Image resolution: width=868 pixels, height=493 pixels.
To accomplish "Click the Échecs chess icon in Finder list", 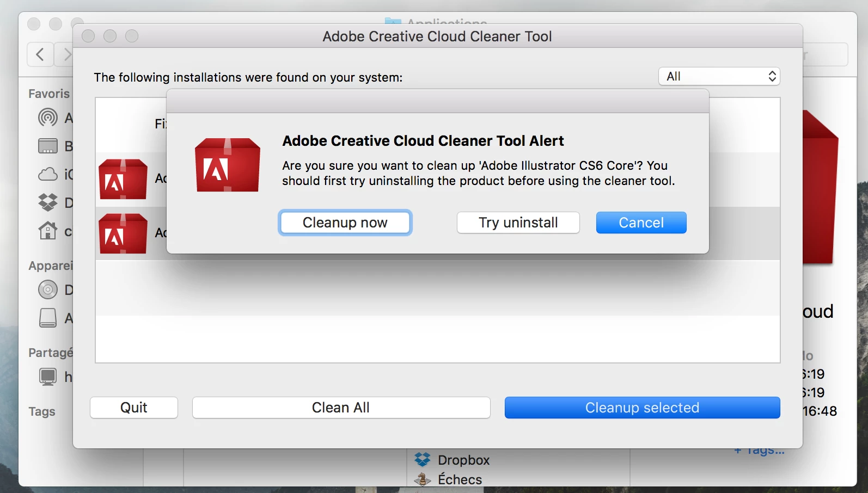I will point(423,479).
